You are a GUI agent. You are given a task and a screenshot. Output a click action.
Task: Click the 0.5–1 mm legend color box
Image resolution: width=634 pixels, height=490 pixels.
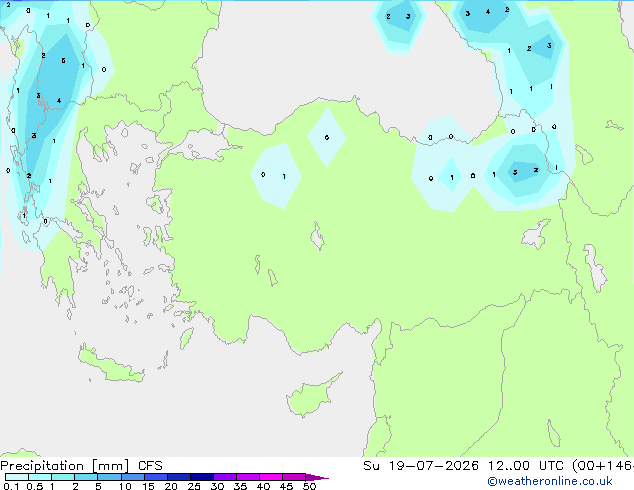coord(40,477)
